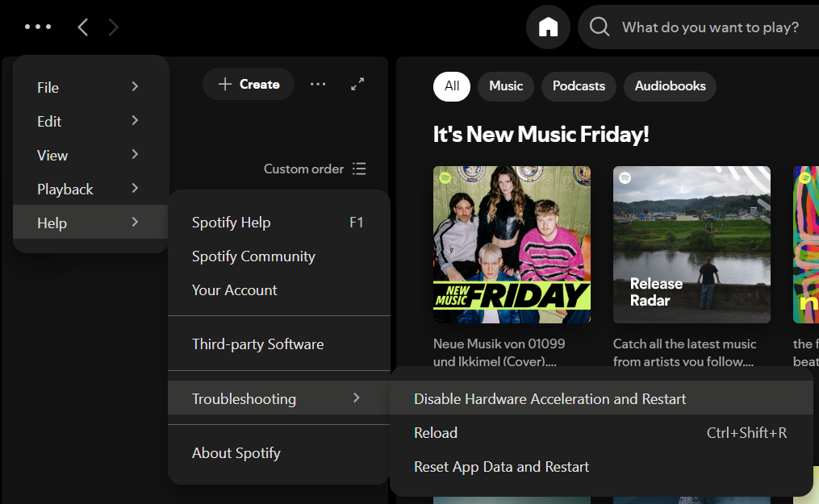The width and height of the screenshot is (819, 504).
Task: Open the File menu
Action: (90, 87)
